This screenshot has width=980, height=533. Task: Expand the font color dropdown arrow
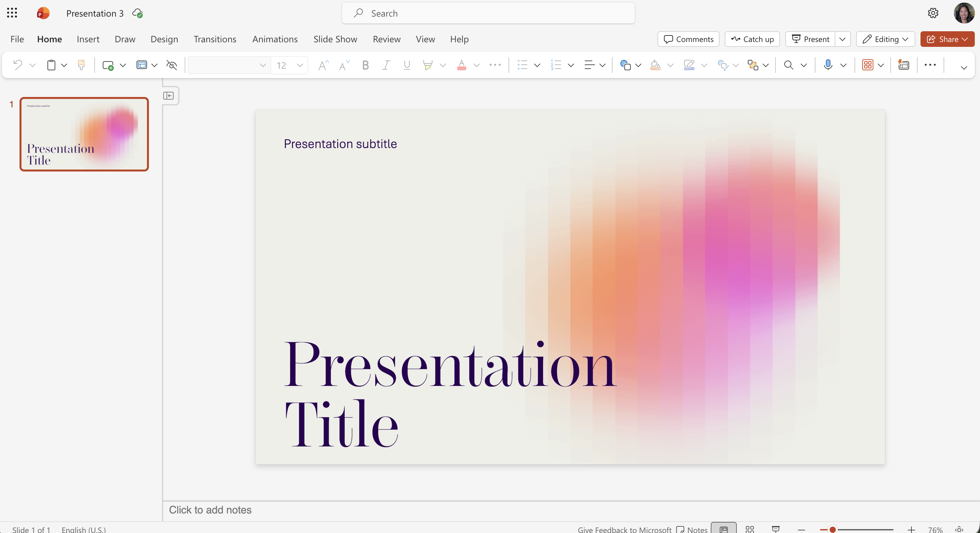tap(476, 65)
